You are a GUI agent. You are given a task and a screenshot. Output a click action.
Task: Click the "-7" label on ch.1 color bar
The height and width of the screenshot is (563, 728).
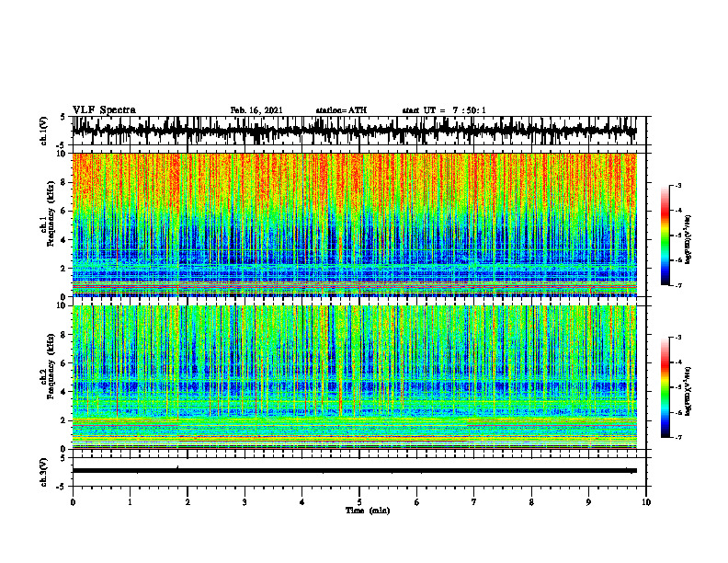pos(677,285)
